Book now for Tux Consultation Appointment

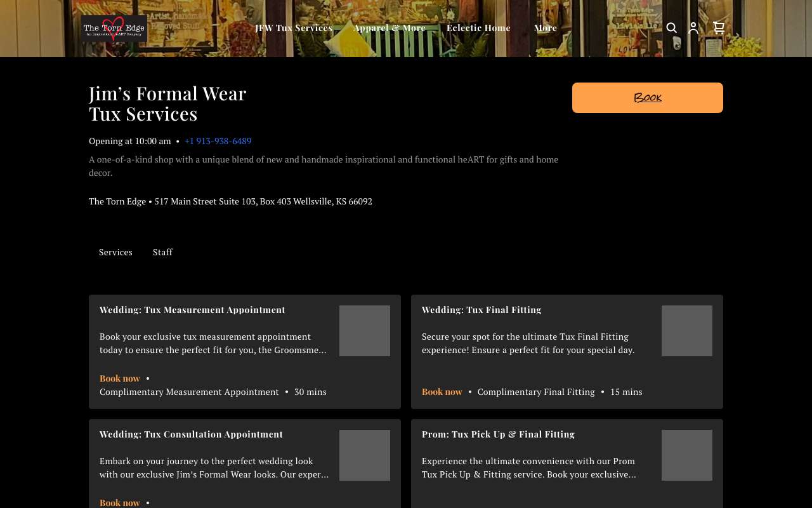click(x=120, y=503)
